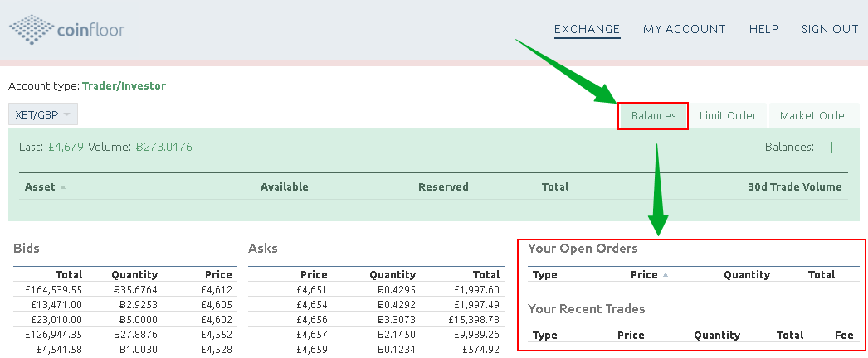868x358 pixels.
Task: Select ask at price £4,659
Action: [x=377, y=349]
